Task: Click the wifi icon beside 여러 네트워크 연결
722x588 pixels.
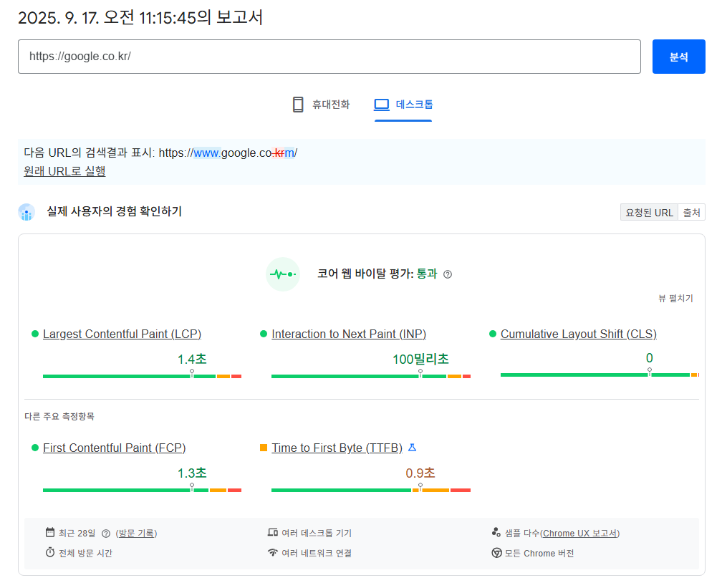Action: [273, 552]
